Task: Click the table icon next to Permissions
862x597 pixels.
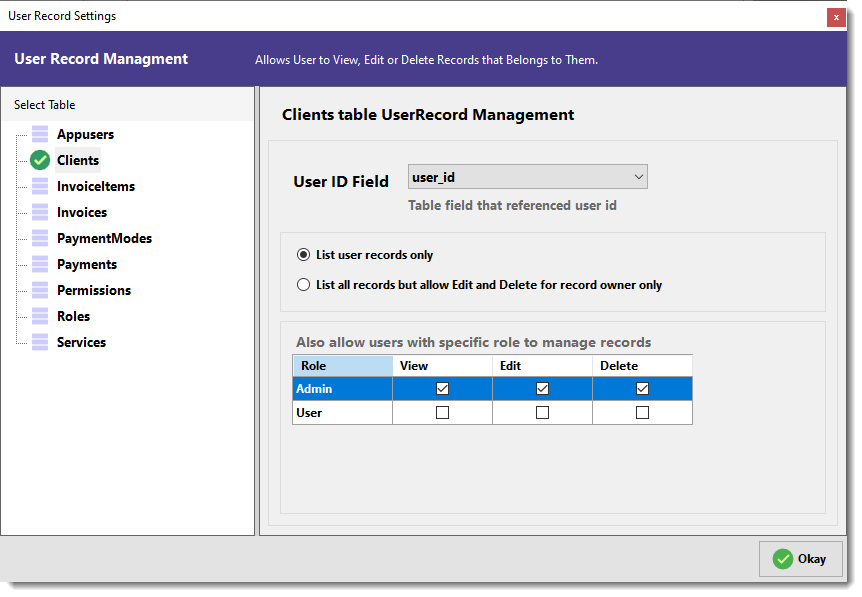Action: (x=40, y=290)
